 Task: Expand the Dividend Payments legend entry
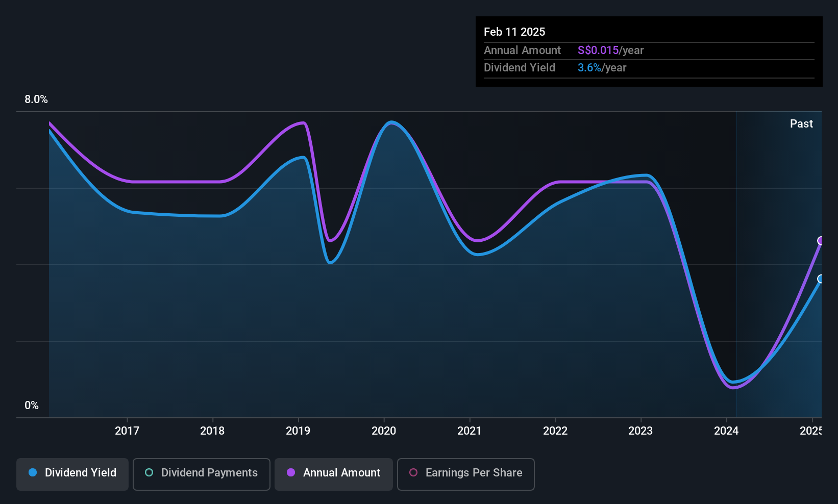[201, 473]
